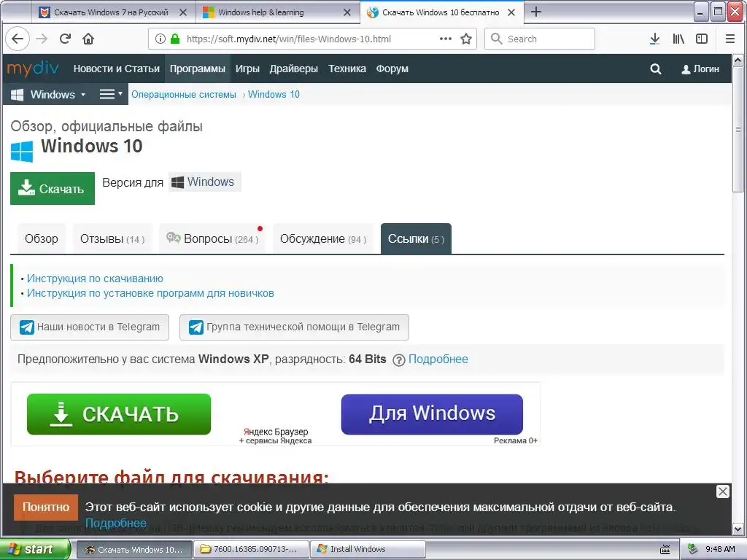Click the keyboard icon in the taskbar

coord(665,550)
